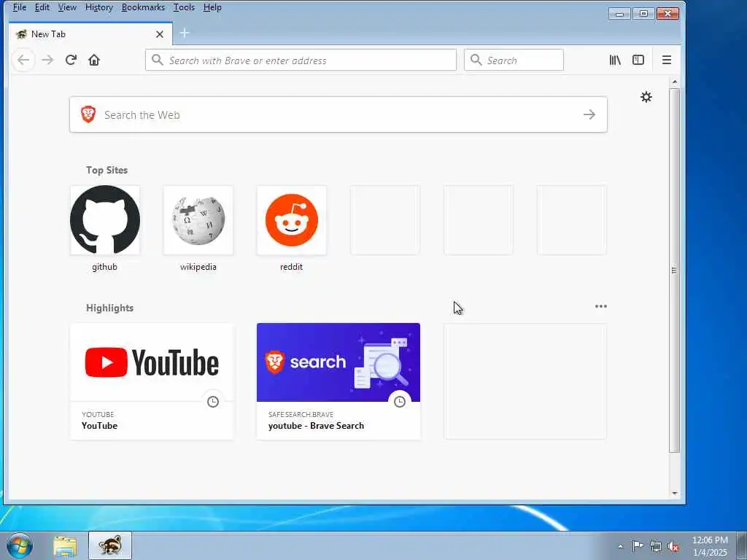Open the Action Center flag icon
The image size is (747, 560).
point(638,546)
